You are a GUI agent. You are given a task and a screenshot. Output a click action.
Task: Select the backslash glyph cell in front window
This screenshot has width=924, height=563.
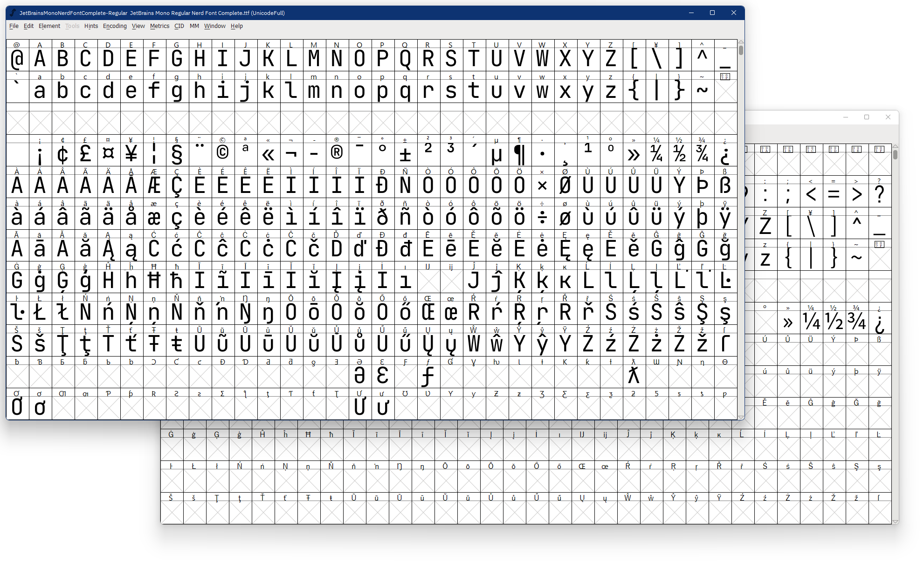657,55
